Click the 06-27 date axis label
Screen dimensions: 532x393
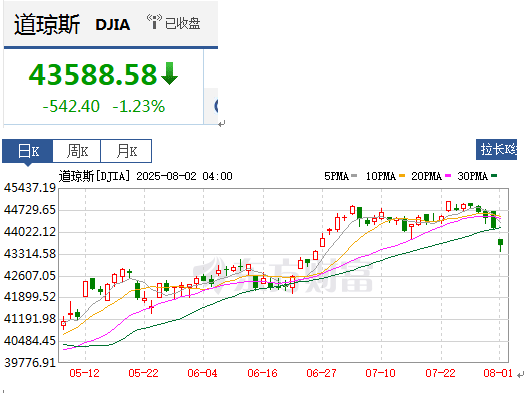(322, 373)
